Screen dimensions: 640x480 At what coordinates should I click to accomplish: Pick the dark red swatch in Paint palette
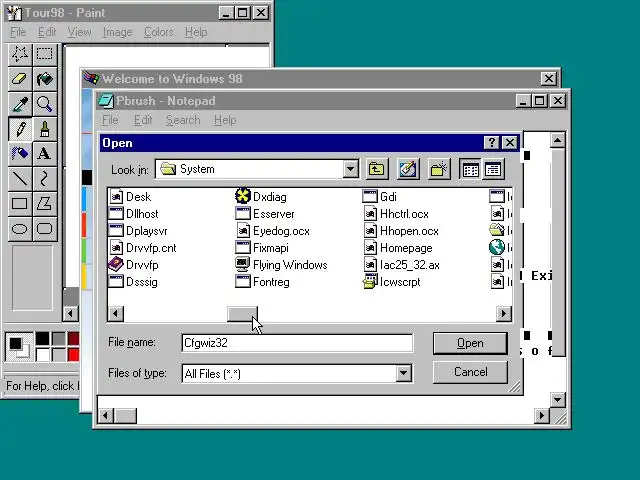(x=74, y=339)
